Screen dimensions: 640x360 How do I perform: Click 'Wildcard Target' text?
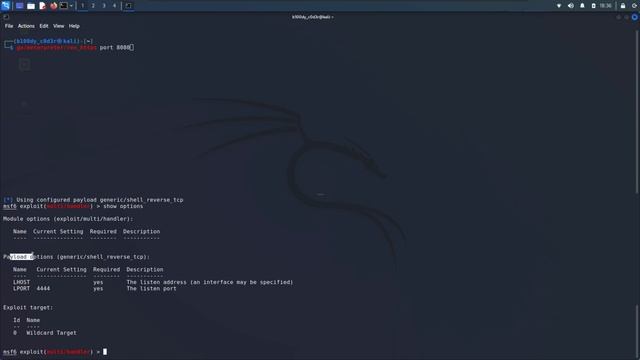51,333
